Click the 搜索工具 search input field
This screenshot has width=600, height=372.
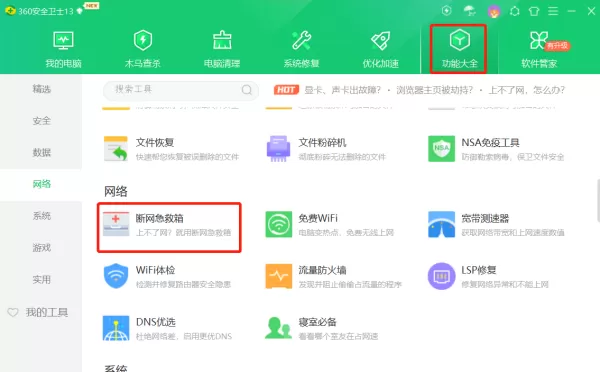click(x=181, y=90)
